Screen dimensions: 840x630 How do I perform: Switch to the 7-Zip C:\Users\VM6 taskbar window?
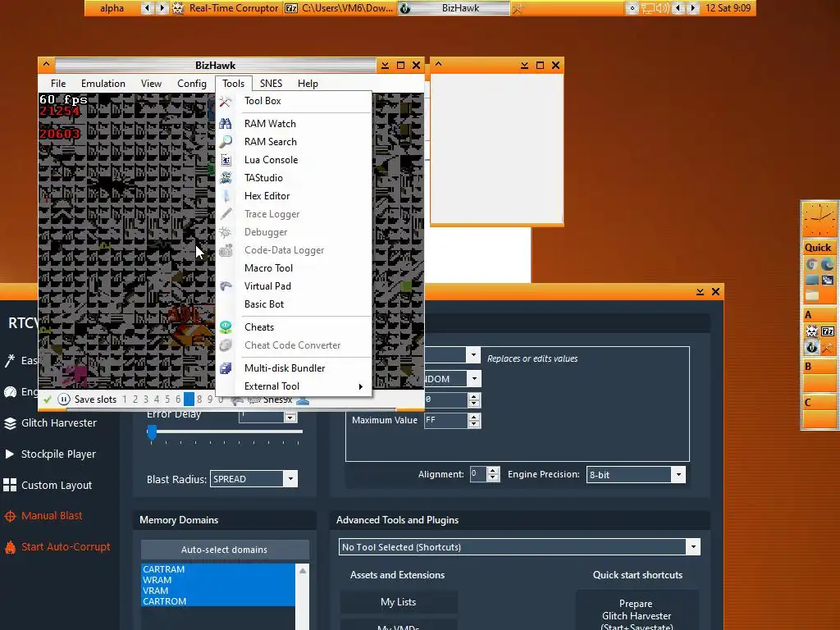coord(340,8)
